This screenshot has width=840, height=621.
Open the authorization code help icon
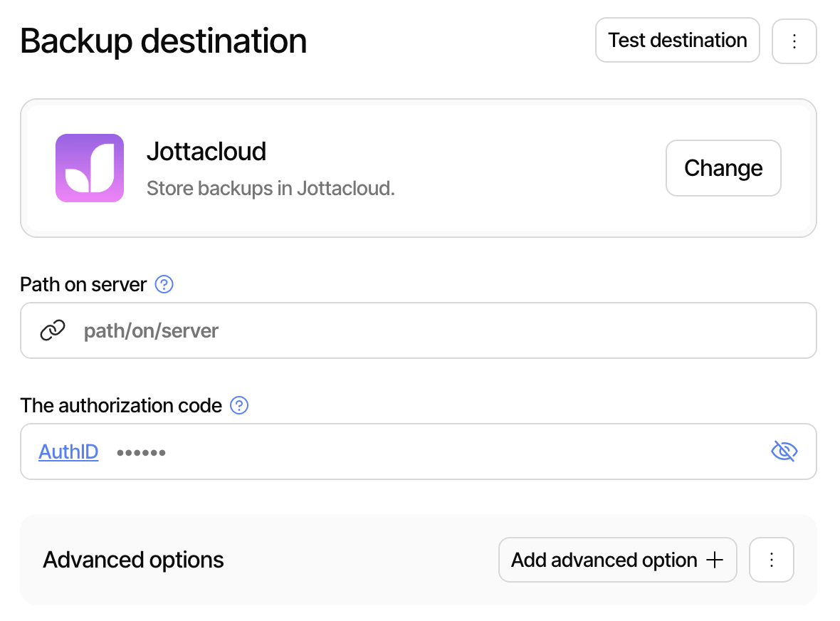pyautogui.click(x=239, y=405)
